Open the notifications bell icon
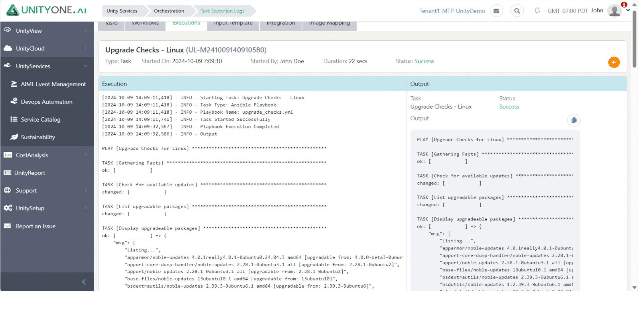The height and width of the screenshot is (316, 644). tap(537, 11)
